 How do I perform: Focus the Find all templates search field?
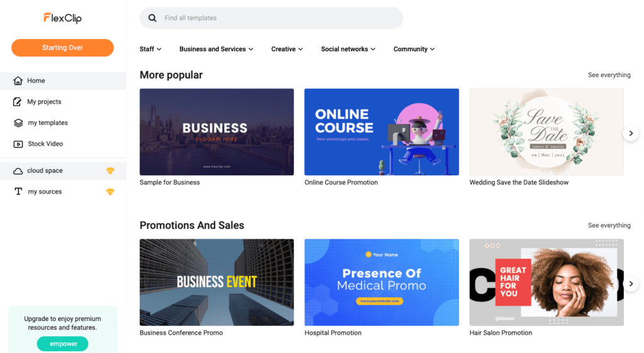272,18
